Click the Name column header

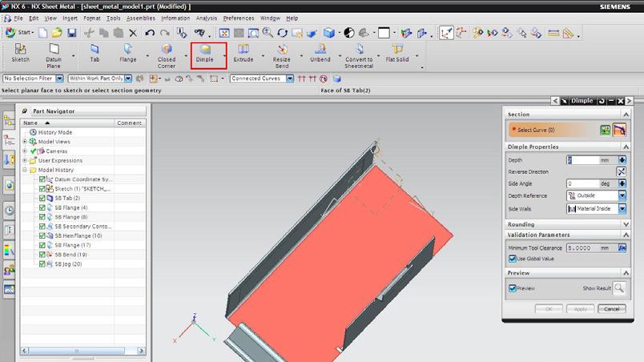[x=67, y=123]
